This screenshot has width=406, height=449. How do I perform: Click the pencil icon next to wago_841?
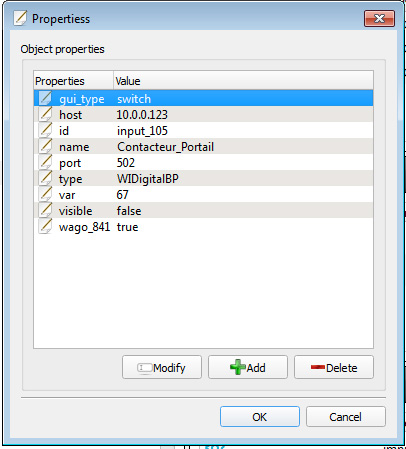pyautogui.click(x=45, y=226)
